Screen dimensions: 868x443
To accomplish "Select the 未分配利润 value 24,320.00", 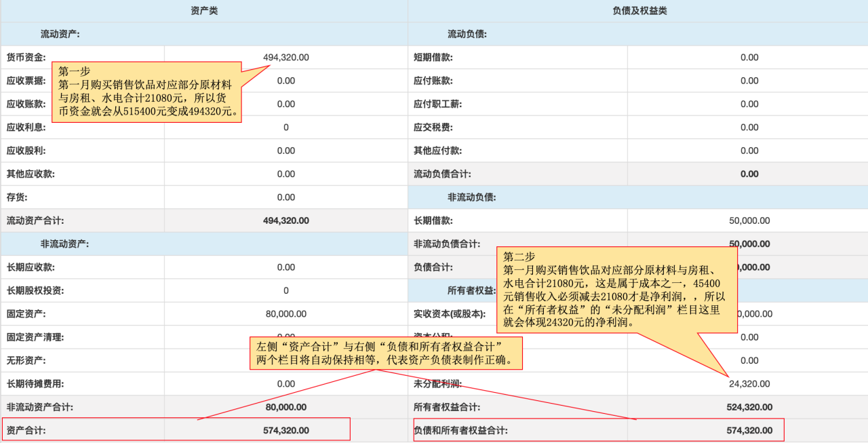I will click(749, 384).
